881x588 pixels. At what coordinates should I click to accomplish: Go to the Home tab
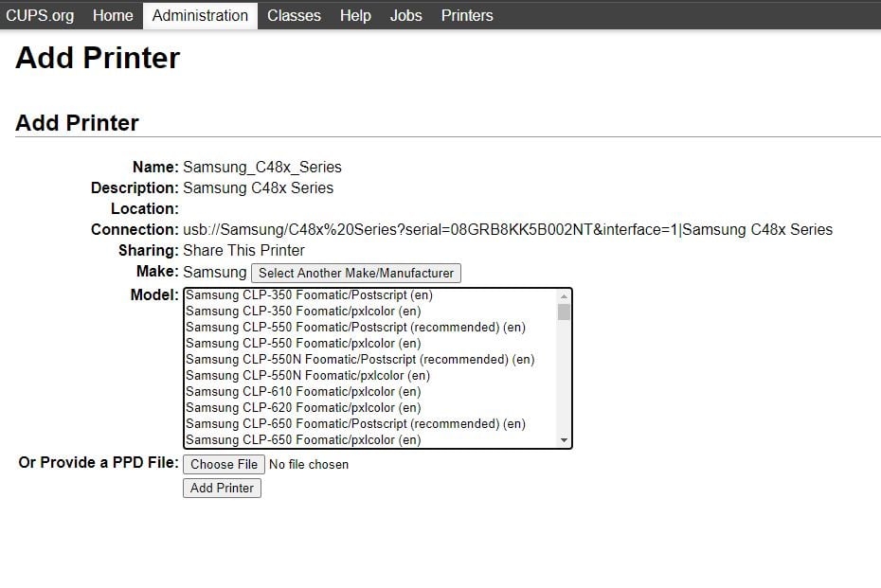point(113,15)
